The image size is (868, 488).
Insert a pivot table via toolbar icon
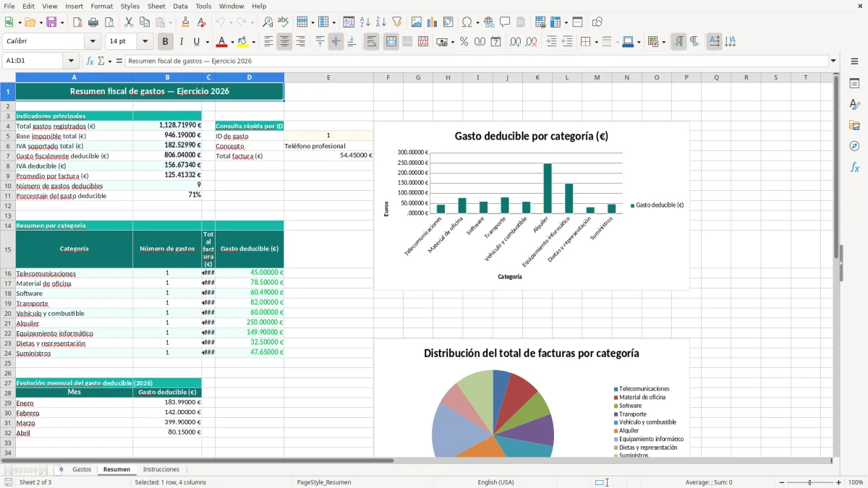tap(448, 22)
